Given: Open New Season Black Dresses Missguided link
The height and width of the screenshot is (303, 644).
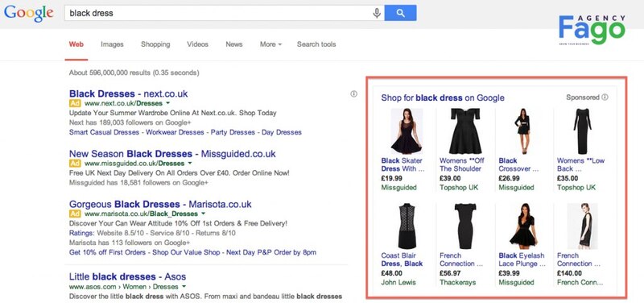Looking at the screenshot, I should 172,154.
